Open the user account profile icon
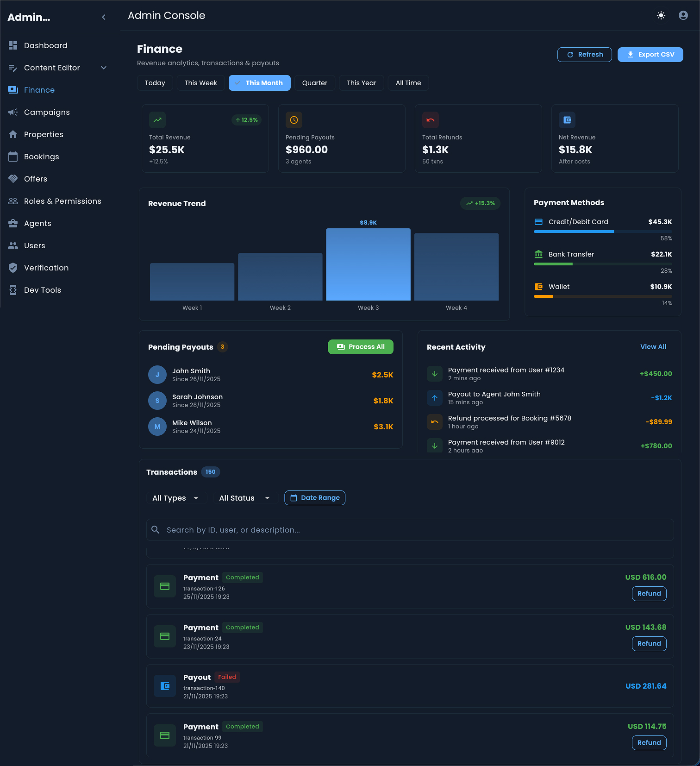This screenshot has width=700, height=766. (x=683, y=15)
